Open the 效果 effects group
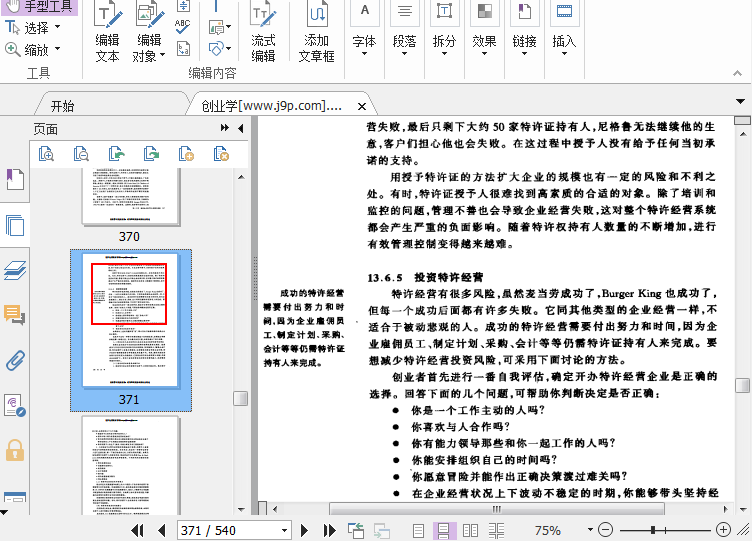Viewport: 752px width, 541px height. pyautogui.click(x=484, y=29)
